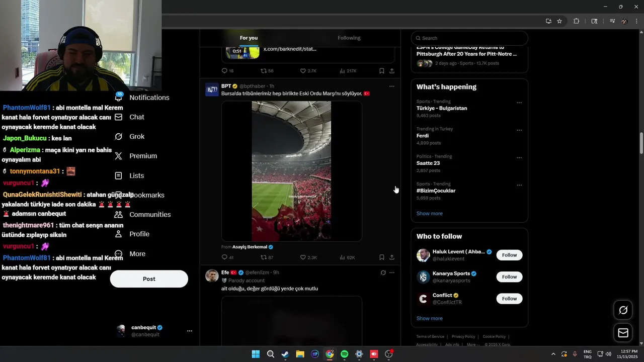Expand the More sidebar menu
Screen dimensions: 644x362
(x=130, y=254)
